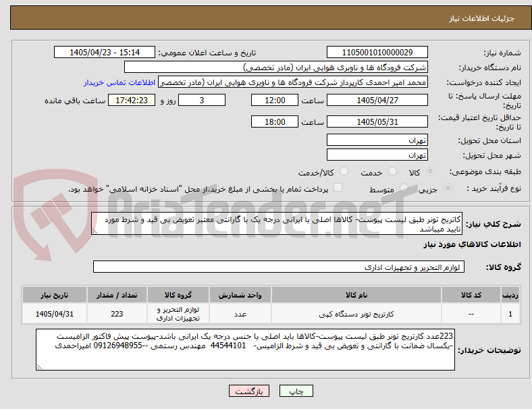Click the جزئیات اطلاعات نیاز header title

(482, 18)
